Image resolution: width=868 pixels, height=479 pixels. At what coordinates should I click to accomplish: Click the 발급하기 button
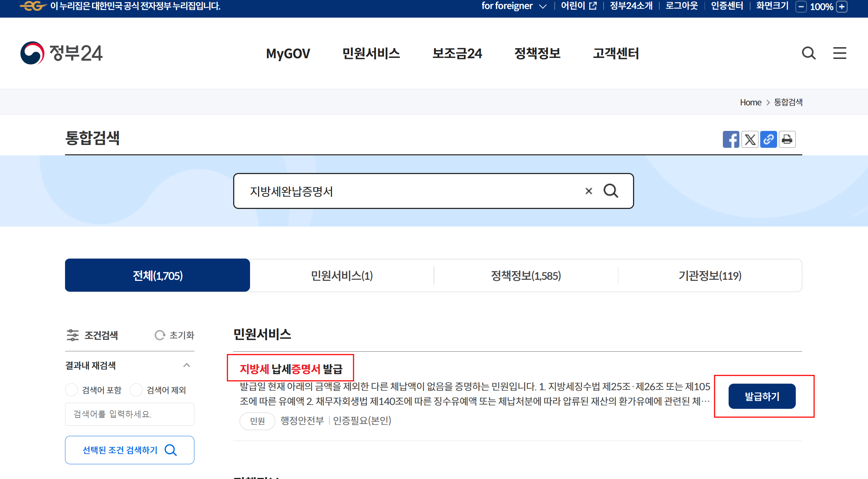[x=762, y=396]
